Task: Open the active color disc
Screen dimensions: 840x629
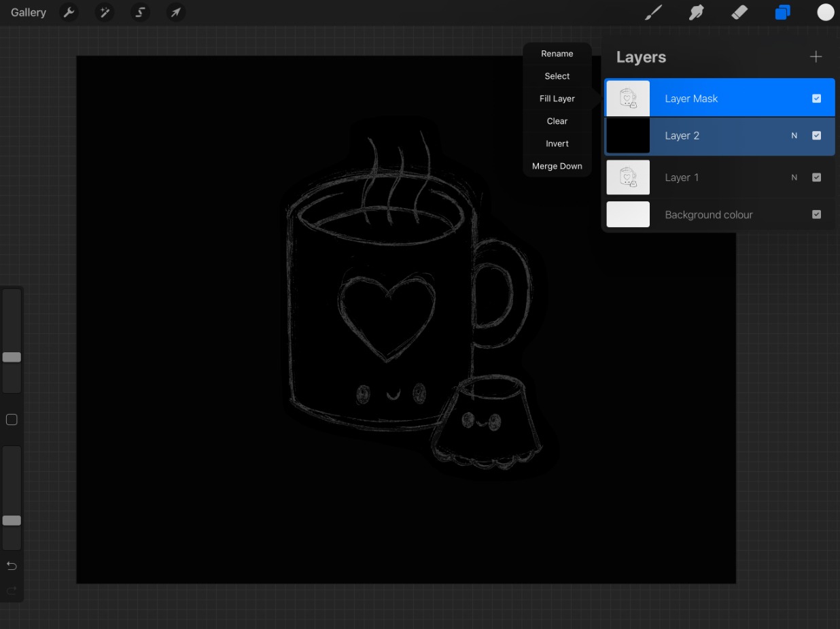Action: click(x=825, y=12)
